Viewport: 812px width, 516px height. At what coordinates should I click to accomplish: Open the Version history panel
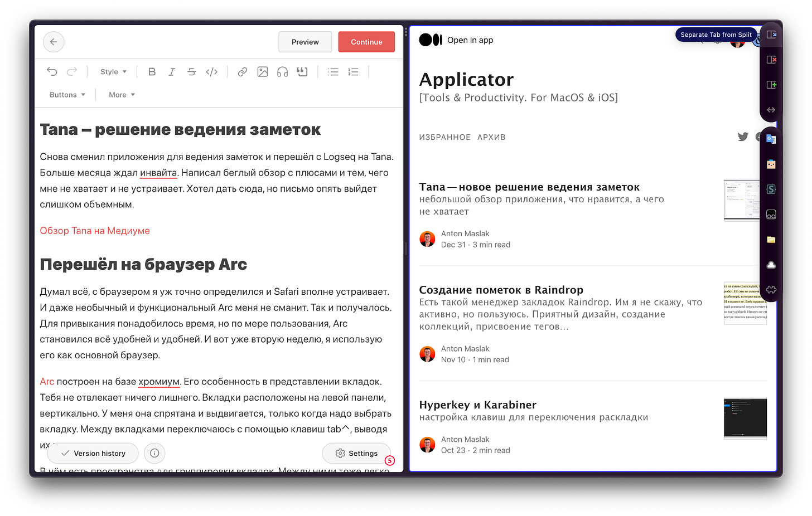click(x=93, y=453)
